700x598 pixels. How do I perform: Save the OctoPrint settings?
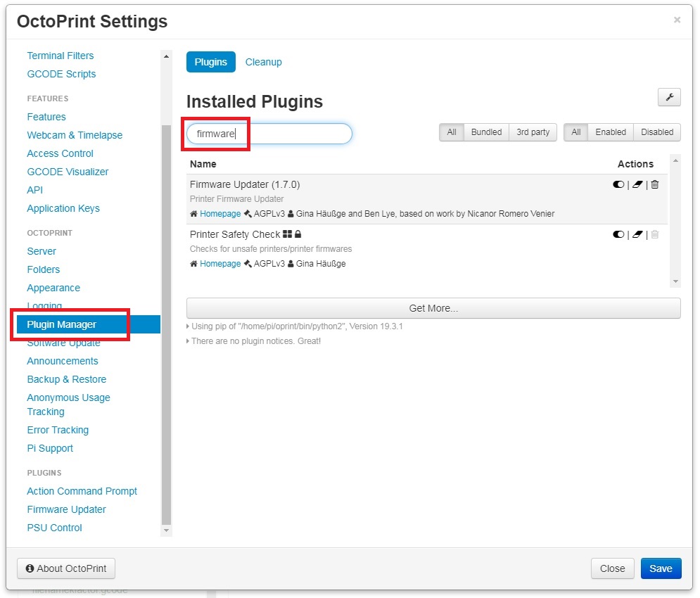pyautogui.click(x=661, y=568)
